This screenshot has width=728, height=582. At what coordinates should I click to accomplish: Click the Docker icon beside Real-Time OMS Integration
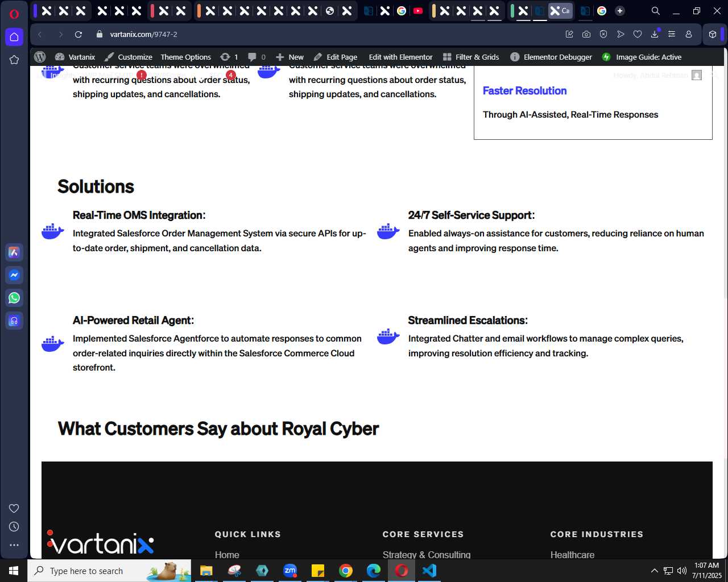(53, 231)
